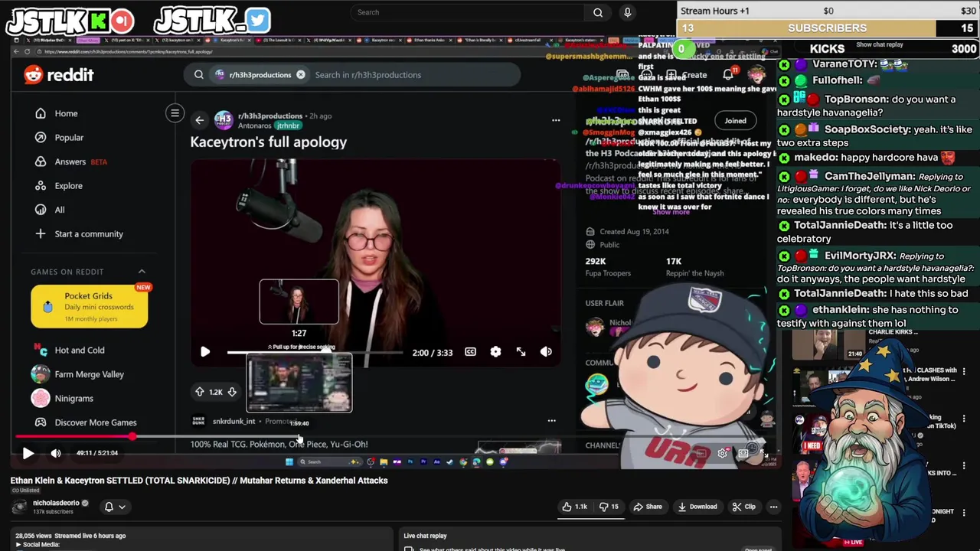Downvote the Kaceytron apology post

[x=232, y=392]
